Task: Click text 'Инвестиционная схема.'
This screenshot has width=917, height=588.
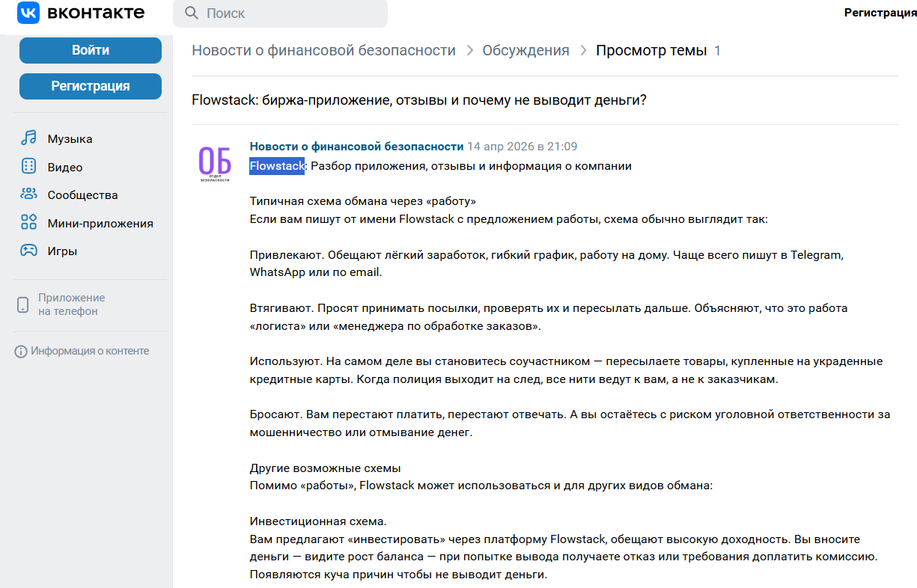Action: coord(319,521)
